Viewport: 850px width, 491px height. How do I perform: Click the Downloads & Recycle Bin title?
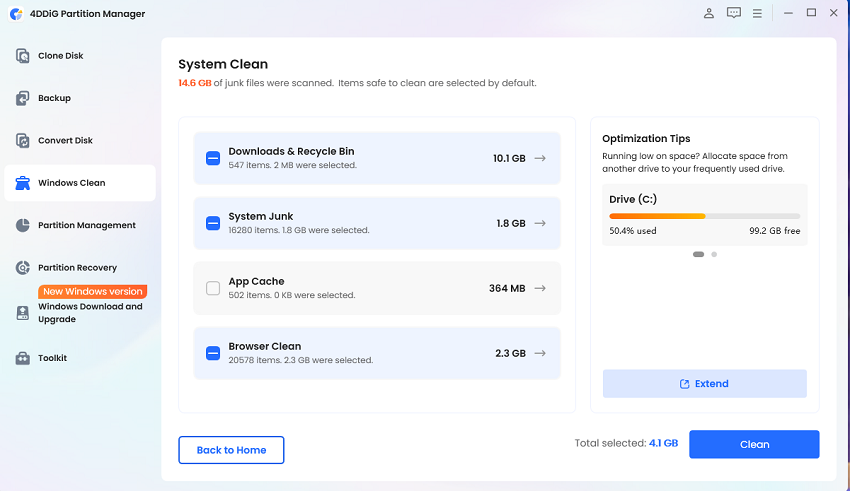(x=291, y=151)
